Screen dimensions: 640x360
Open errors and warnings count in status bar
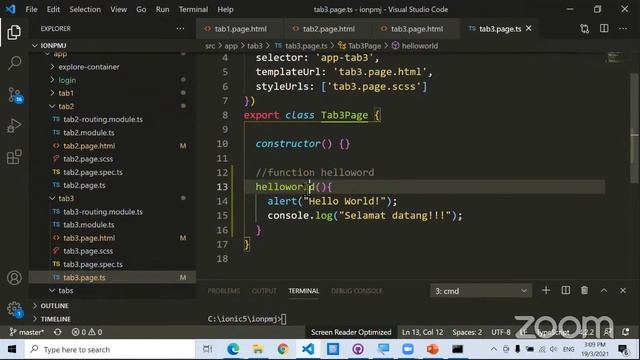coord(87,332)
